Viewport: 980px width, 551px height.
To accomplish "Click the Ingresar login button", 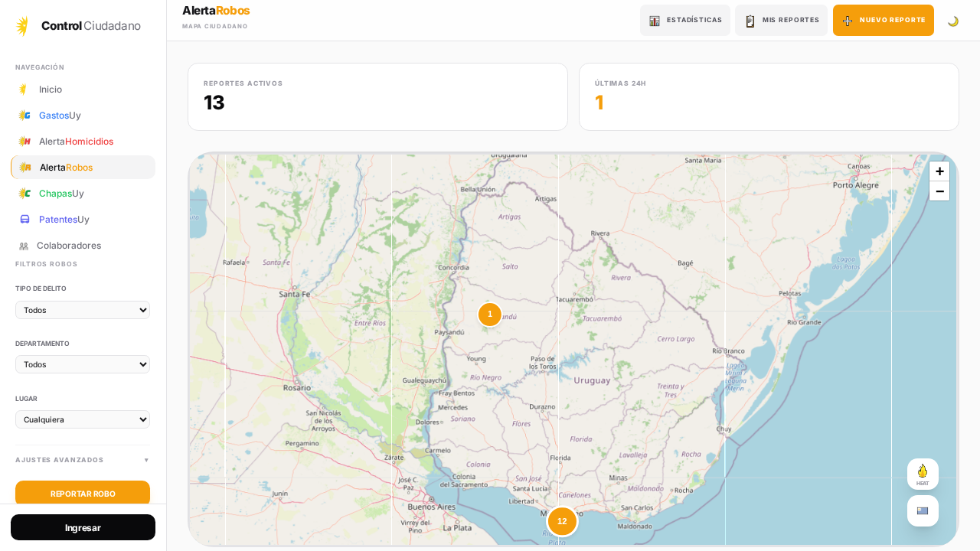I will tap(83, 527).
